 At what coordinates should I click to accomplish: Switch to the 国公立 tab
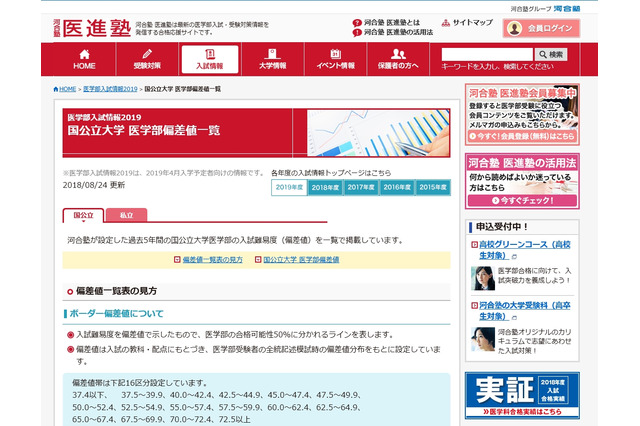(83, 215)
